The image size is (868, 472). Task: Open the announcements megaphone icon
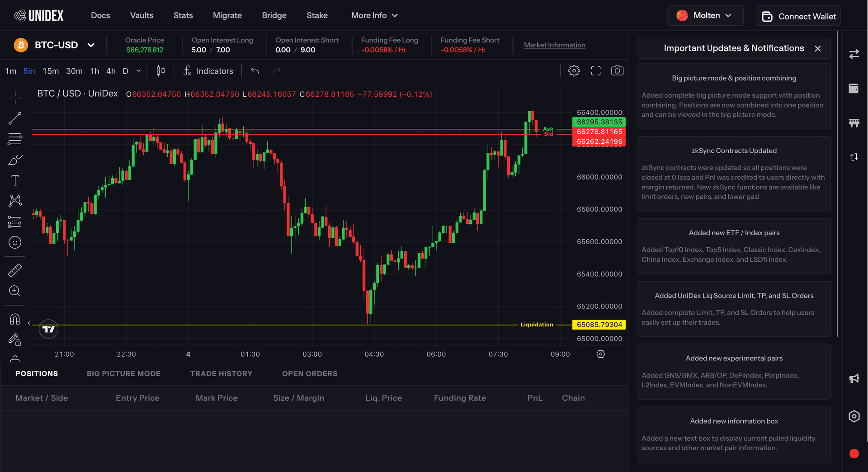[x=854, y=378]
